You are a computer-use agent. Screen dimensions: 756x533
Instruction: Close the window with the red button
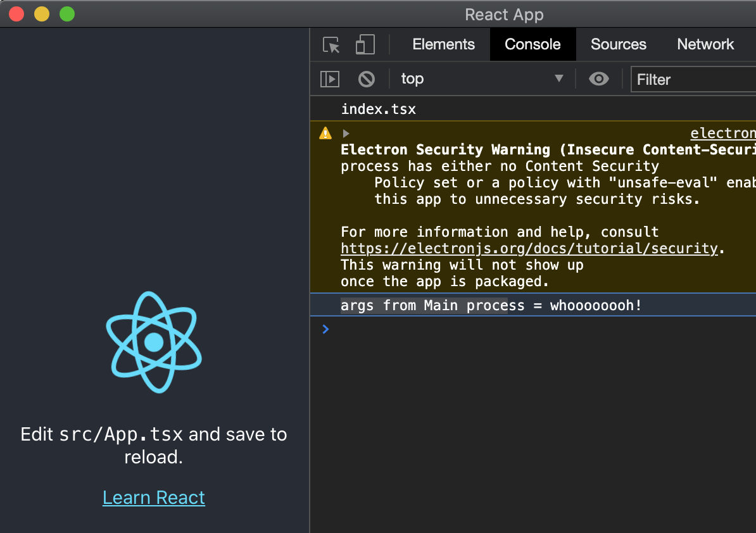click(16, 14)
